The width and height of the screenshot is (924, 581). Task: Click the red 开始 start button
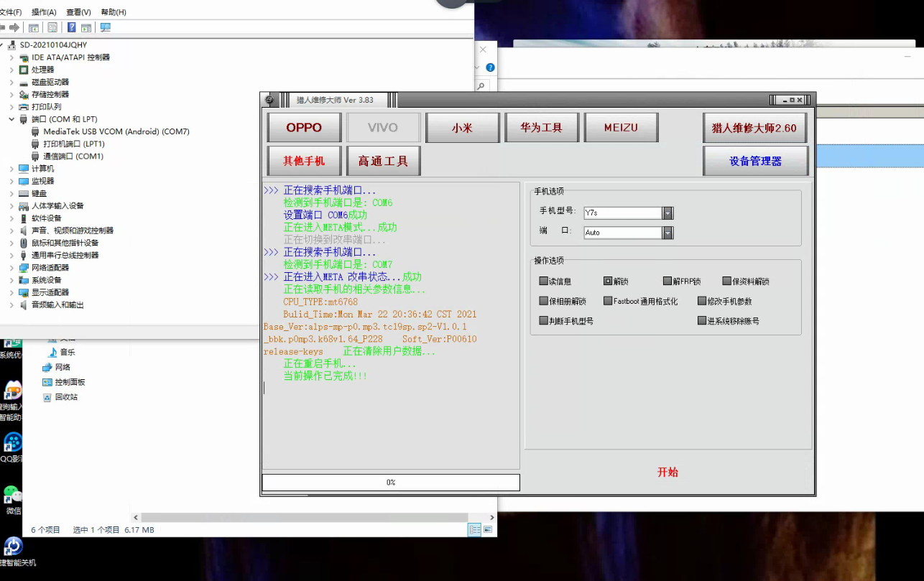click(667, 473)
